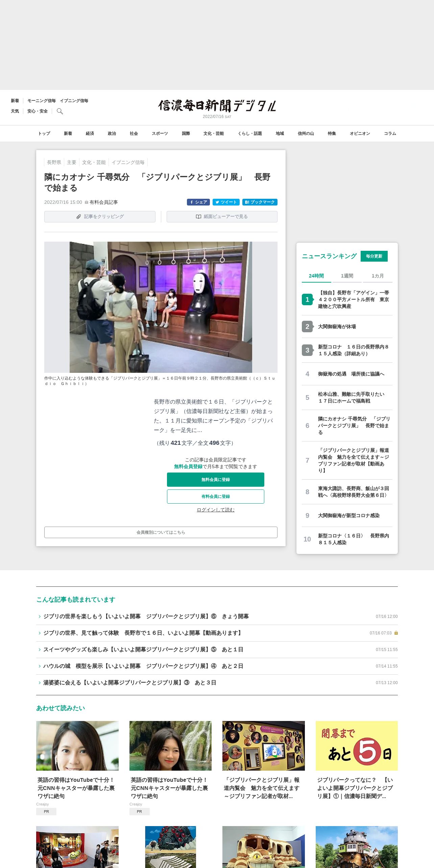434x868 pixels.
Task: Click ranking badge number 3
Action: coord(307,350)
